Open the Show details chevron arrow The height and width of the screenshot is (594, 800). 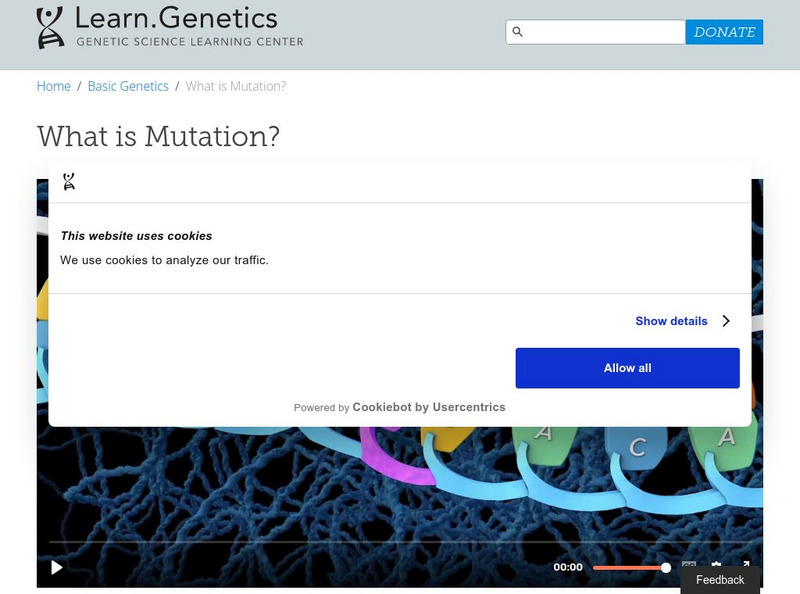(x=727, y=321)
